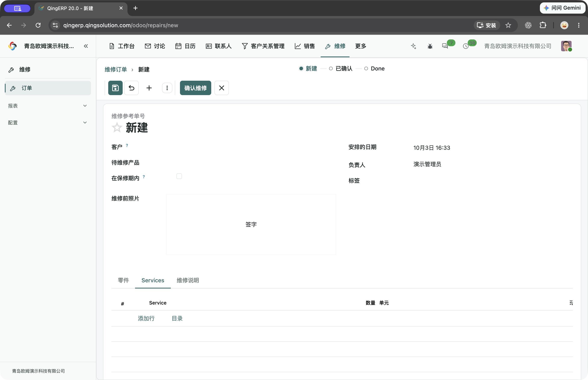Select the 新建 status stage
This screenshot has height=380, width=588.
(308, 69)
